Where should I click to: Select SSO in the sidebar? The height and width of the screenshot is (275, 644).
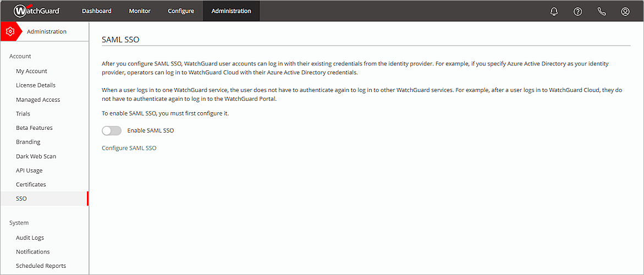pos(45,199)
